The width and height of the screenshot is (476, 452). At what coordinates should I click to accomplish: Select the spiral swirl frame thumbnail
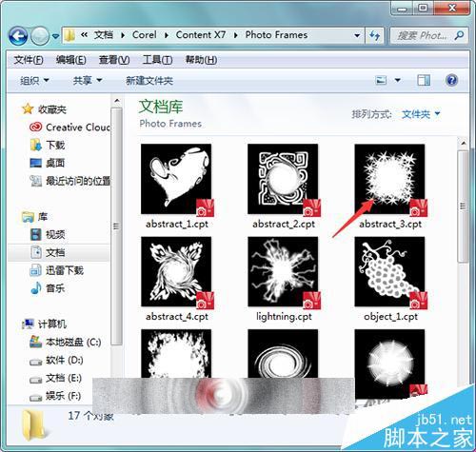point(283,354)
